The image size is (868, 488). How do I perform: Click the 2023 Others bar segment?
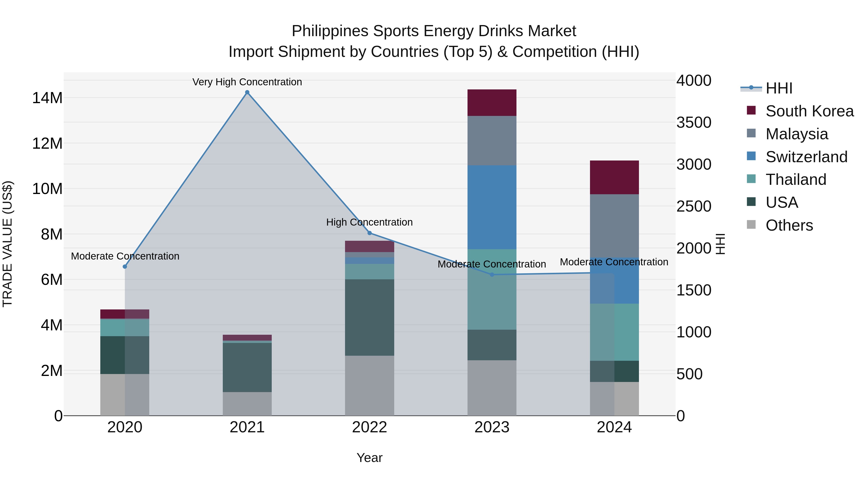492,388
